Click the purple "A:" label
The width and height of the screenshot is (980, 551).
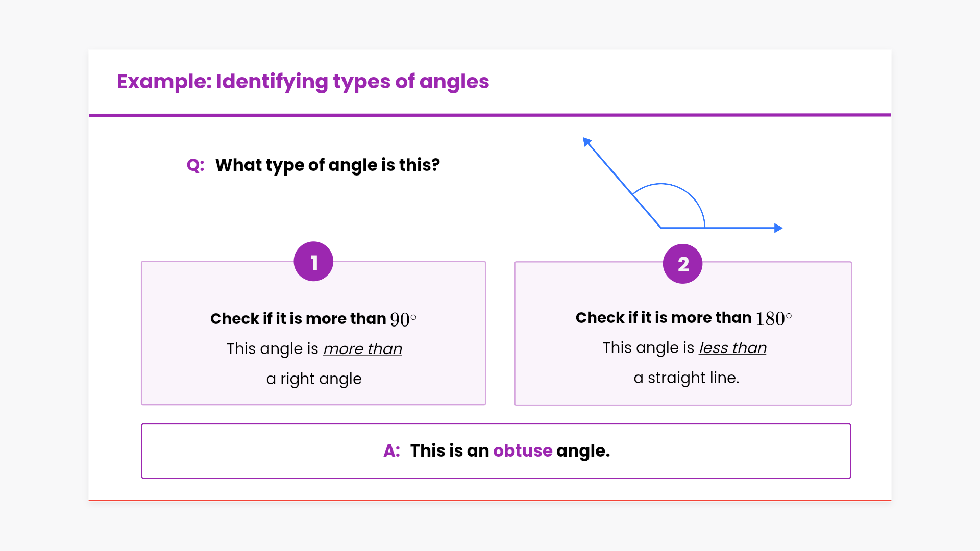pos(391,451)
